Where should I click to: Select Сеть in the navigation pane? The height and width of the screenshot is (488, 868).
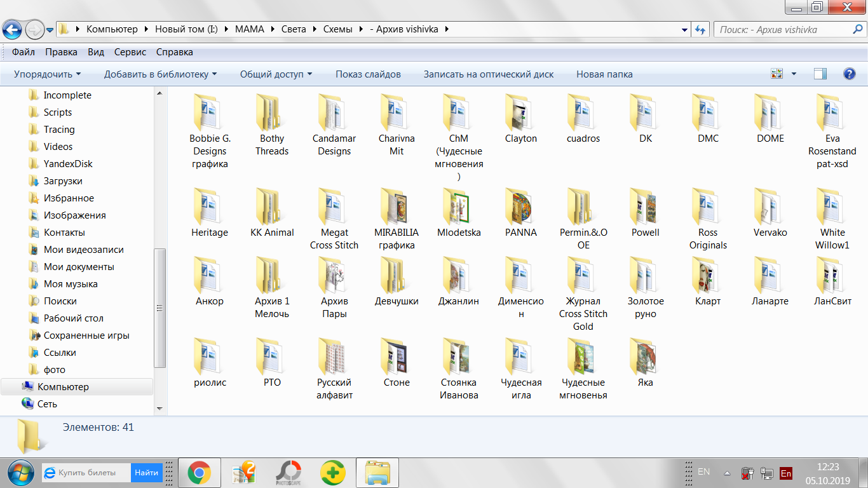[x=47, y=404]
